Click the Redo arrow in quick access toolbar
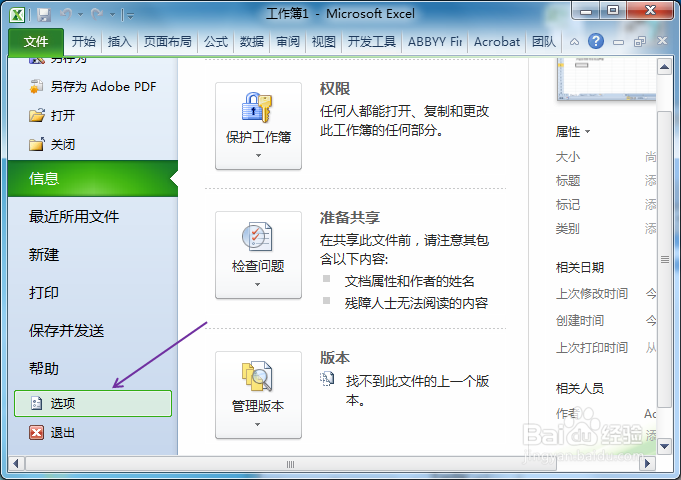This screenshot has height=480, width=681. [x=97, y=14]
